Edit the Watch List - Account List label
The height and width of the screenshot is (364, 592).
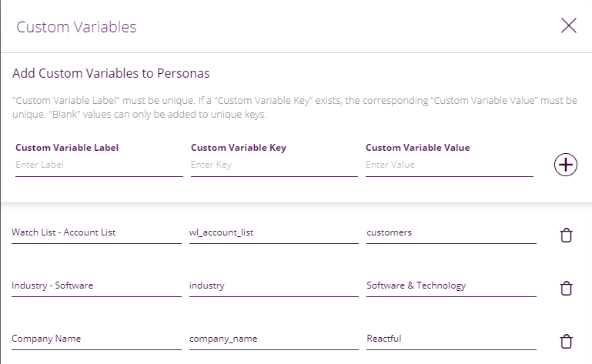pos(96,233)
